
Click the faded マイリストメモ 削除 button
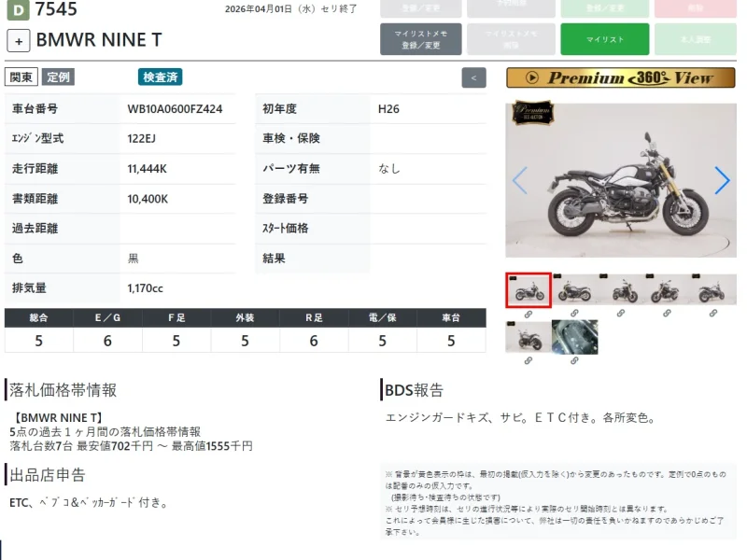tap(511, 39)
